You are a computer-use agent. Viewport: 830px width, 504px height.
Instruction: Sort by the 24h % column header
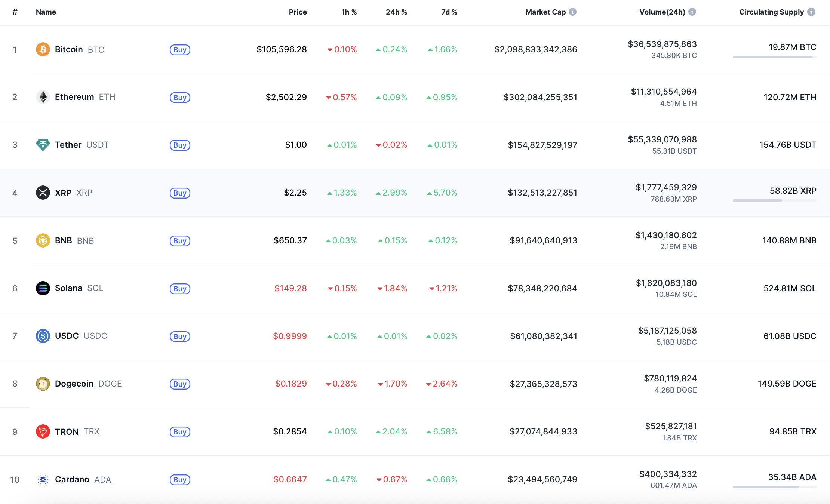coord(396,12)
